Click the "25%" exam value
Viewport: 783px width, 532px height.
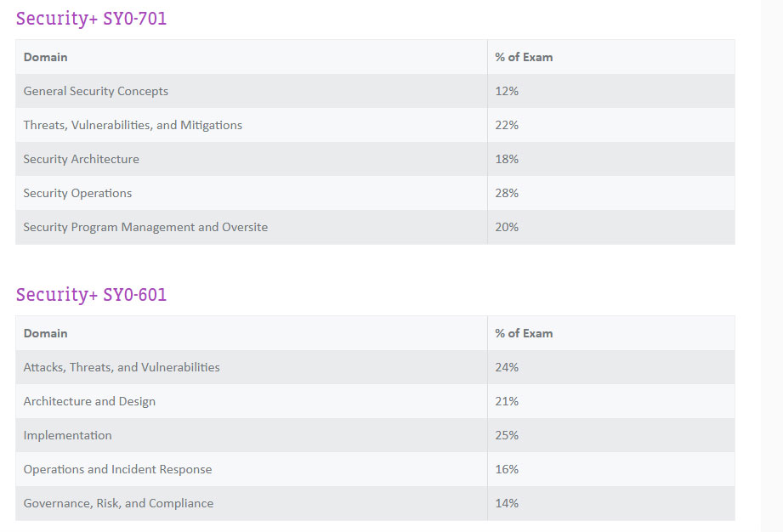(x=507, y=434)
